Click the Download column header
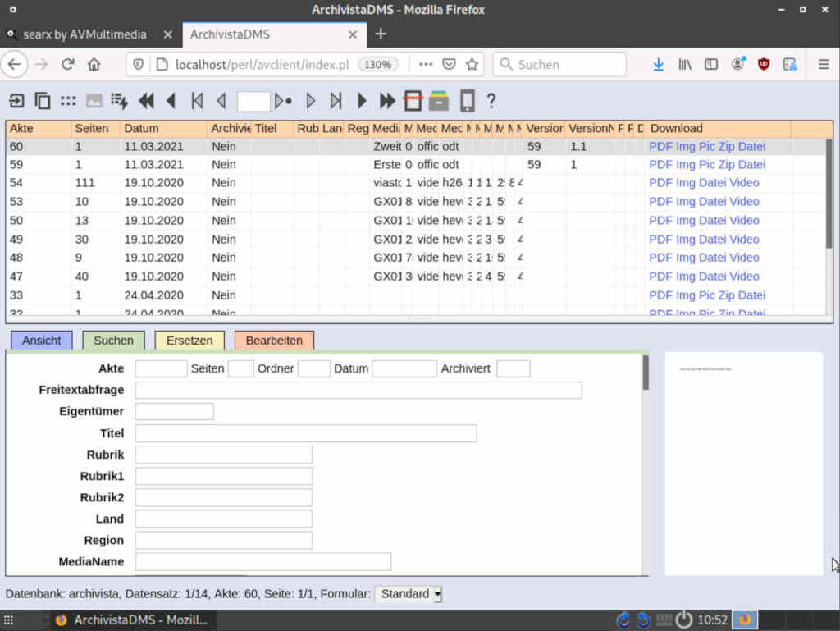The width and height of the screenshot is (840, 631). pyautogui.click(x=718, y=129)
